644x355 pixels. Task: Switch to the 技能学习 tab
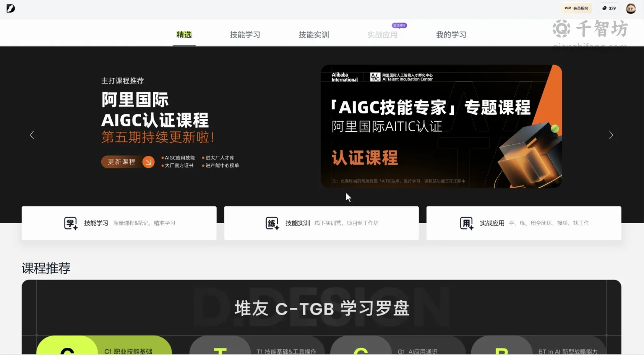[245, 35]
